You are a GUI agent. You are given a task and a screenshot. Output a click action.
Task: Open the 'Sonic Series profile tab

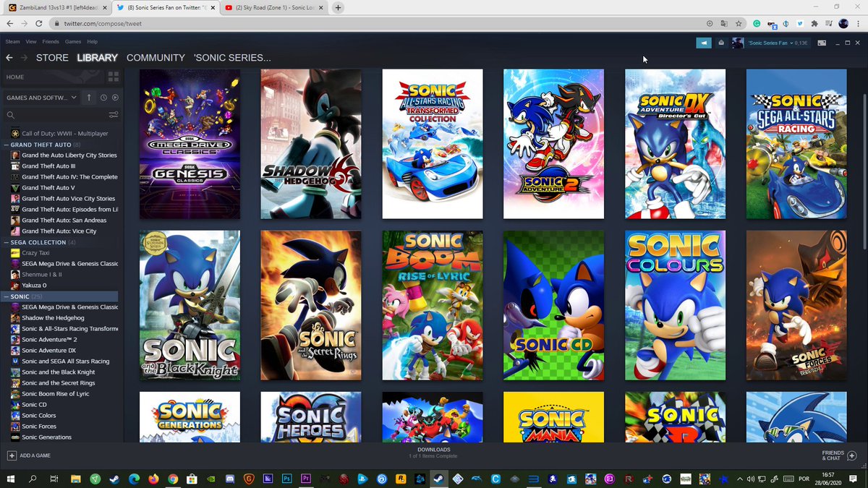pyautogui.click(x=232, y=58)
